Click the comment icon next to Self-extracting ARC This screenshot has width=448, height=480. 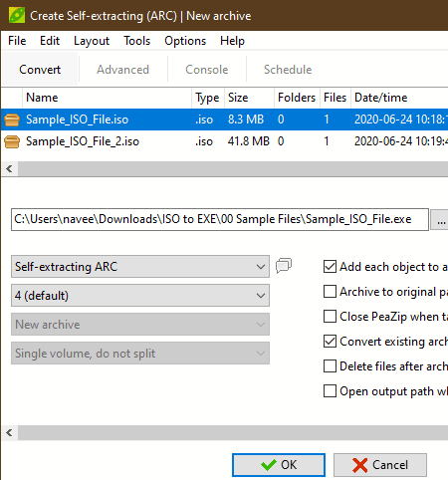click(x=284, y=266)
